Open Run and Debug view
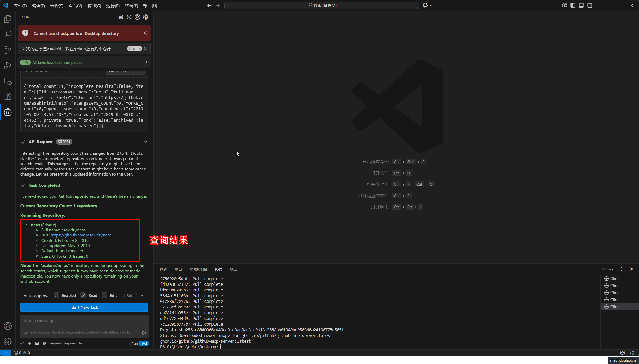Screen dimensions: 639x364 [8, 66]
